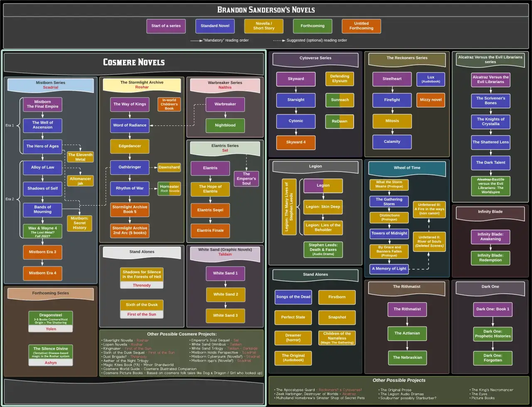
Task: Select the "White Sand 3" box
Action: [225, 315]
